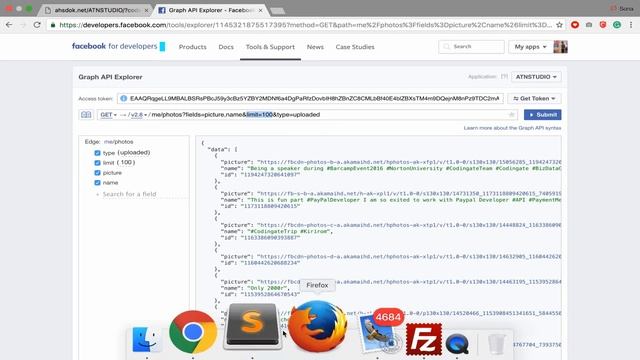Open the Docs menu
The height and width of the screenshot is (360, 640).
click(x=226, y=47)
